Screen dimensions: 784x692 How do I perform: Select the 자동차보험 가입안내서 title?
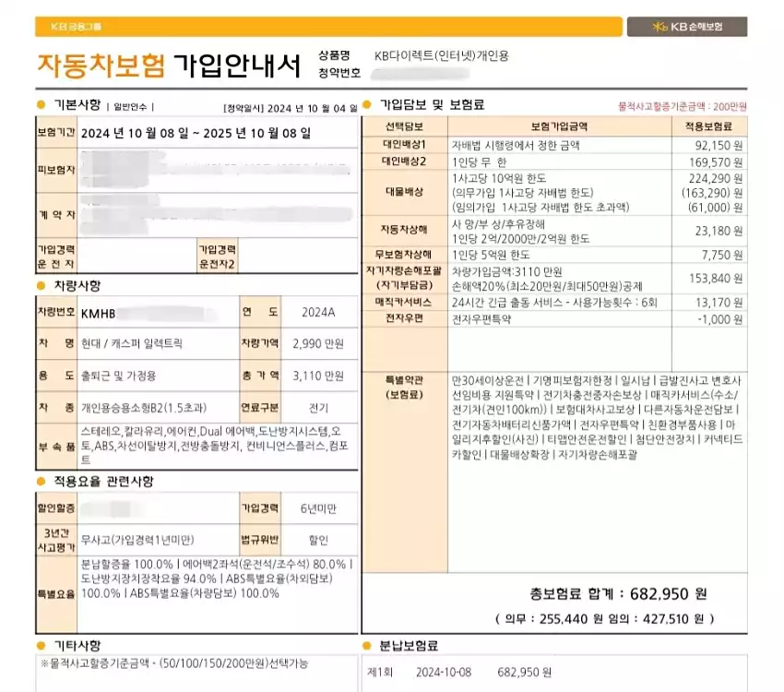pos(170,66)
